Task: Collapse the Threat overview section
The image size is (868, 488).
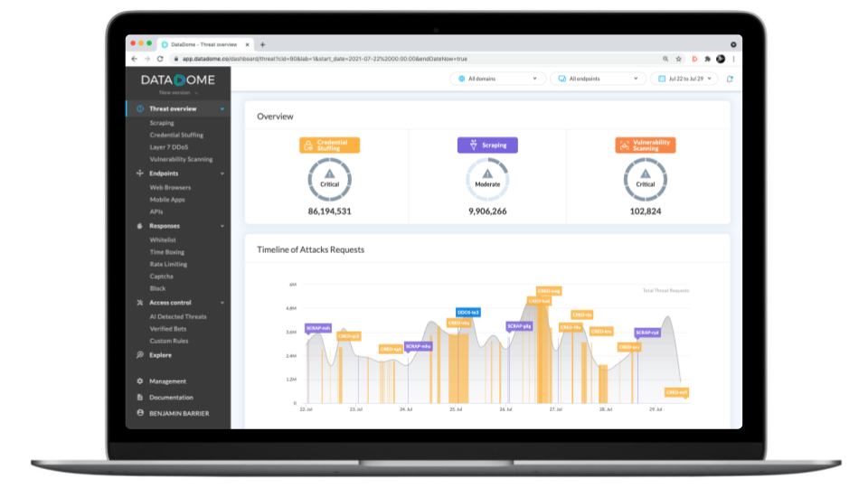Action: coord(222,109)
